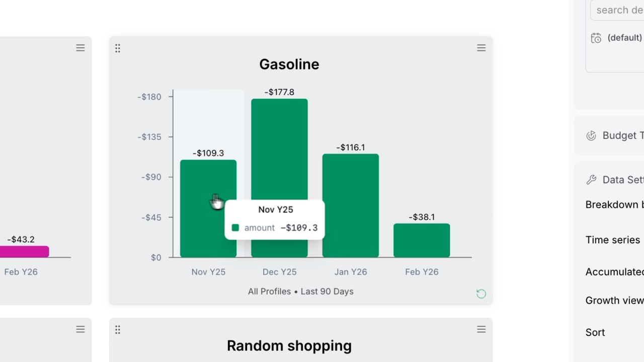
Task: Click the Budget pie chart icon
Action: point(591,136)
